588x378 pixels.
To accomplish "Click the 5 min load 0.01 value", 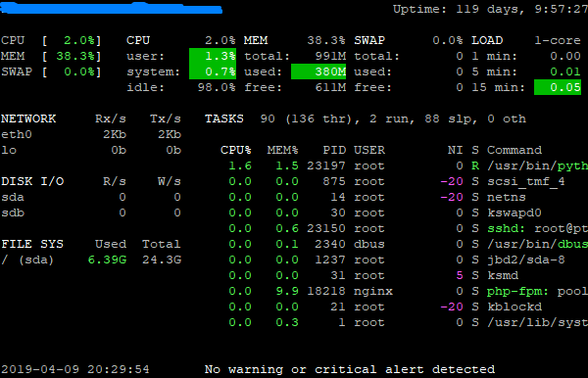I will coord(565,71).
